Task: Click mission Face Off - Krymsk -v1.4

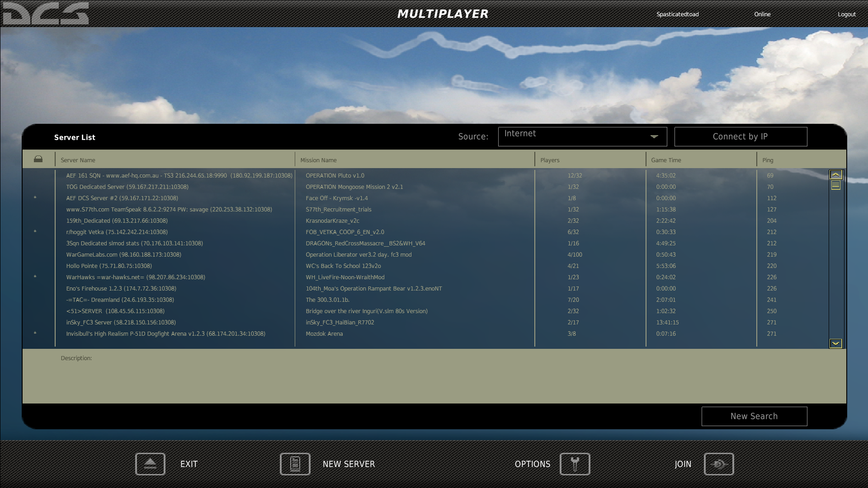Action: click(x=336, y=198)
